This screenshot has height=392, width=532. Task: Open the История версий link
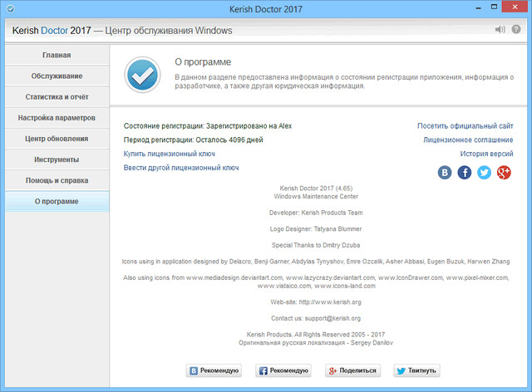(486, 154)
